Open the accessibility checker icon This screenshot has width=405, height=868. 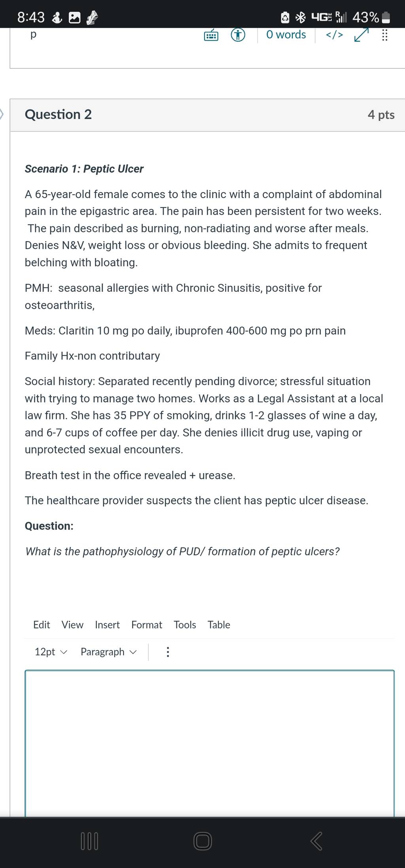click(x=238, y=35)
